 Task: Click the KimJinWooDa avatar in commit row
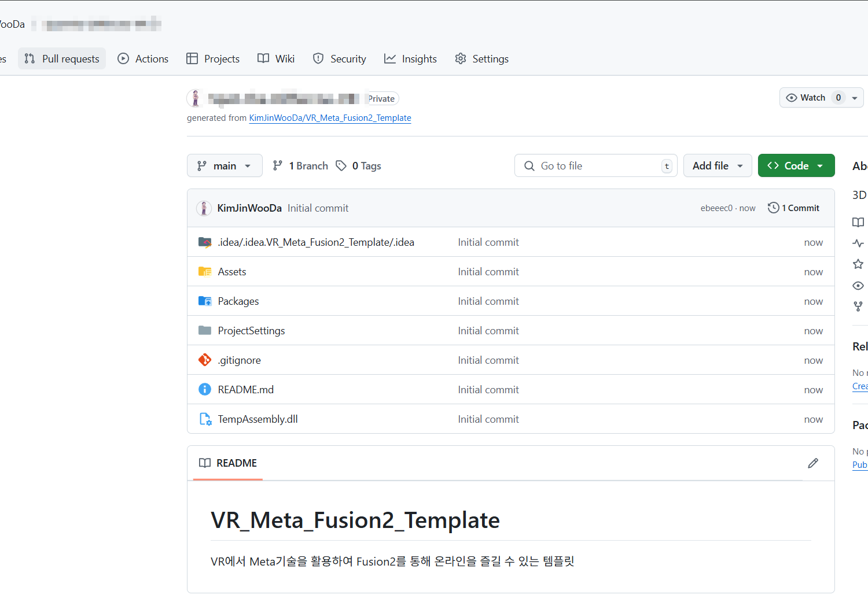tap(204, 208)
